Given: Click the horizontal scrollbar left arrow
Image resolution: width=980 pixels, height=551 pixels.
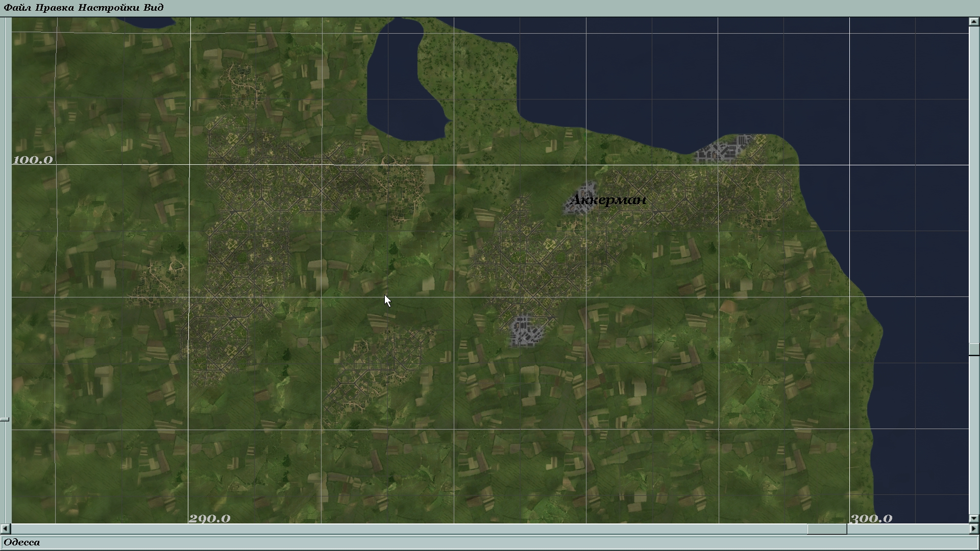Looking at the screenshot, I should point(6,529).
